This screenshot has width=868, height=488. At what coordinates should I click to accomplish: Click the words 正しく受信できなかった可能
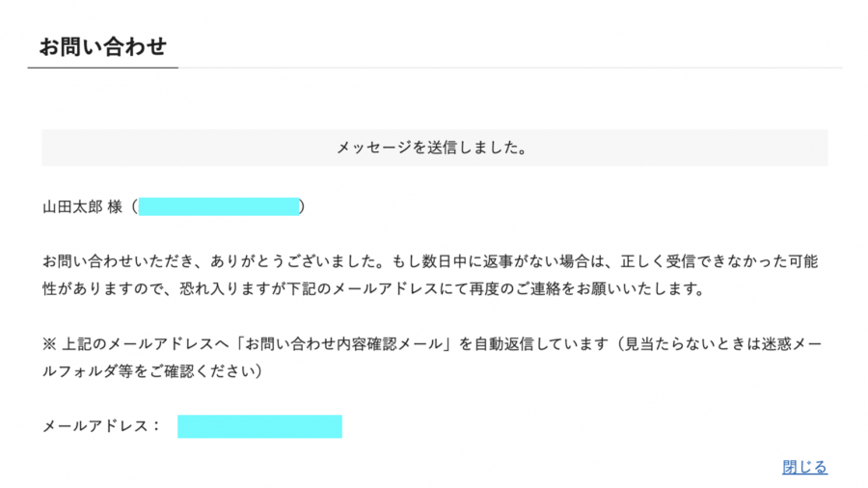tap(709, 262)
